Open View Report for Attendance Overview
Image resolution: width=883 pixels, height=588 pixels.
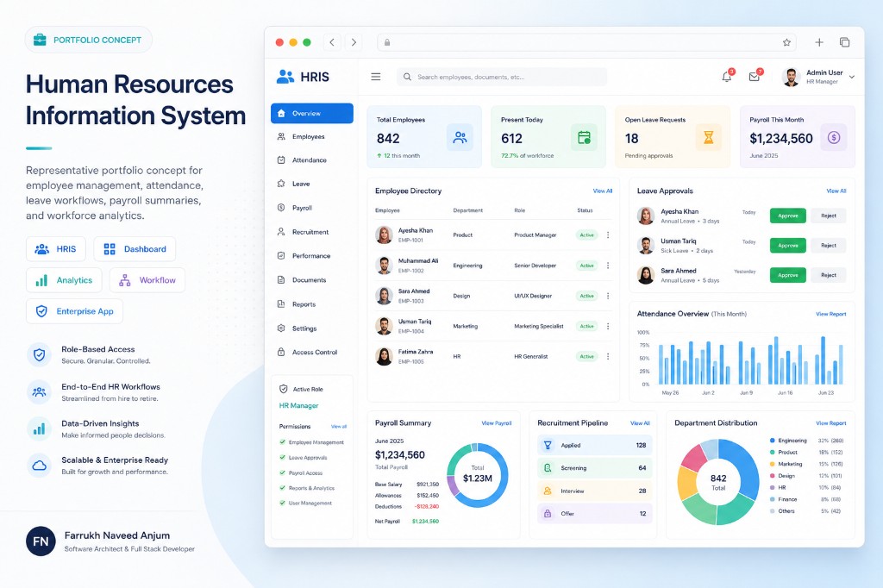click(831, 315)
